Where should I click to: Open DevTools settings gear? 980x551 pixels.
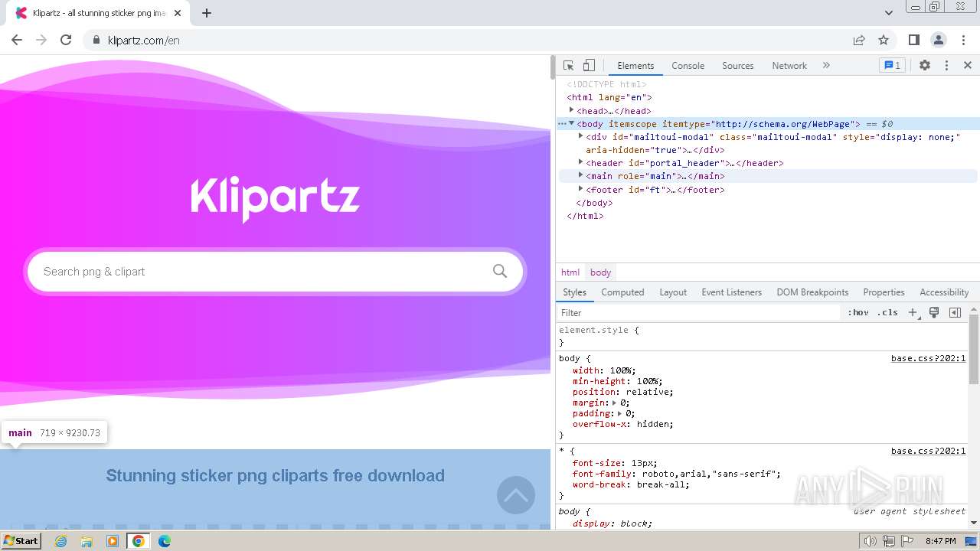tap(925, 66)
